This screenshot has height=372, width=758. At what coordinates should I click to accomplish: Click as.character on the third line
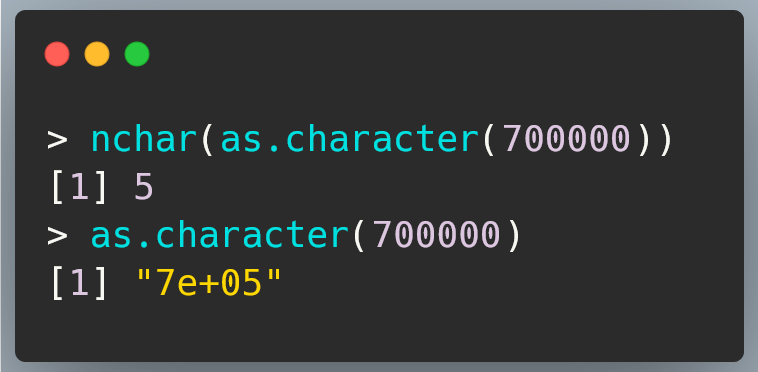220,235
